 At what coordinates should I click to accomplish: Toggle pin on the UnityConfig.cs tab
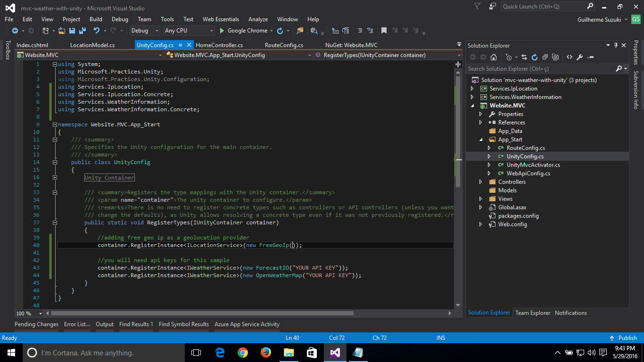pos(179,45)
